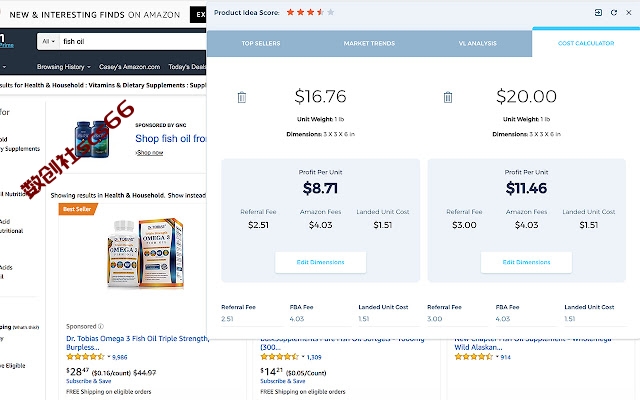Delete the $16.76 product card with trash icon
Viewport: 640px width, 400px height.
click(x=242, y=97)
